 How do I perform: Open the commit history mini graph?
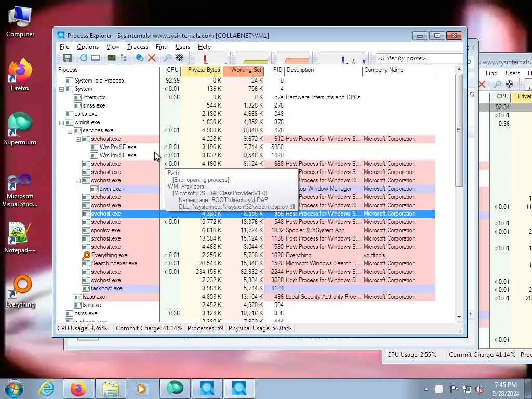point(252,58)
